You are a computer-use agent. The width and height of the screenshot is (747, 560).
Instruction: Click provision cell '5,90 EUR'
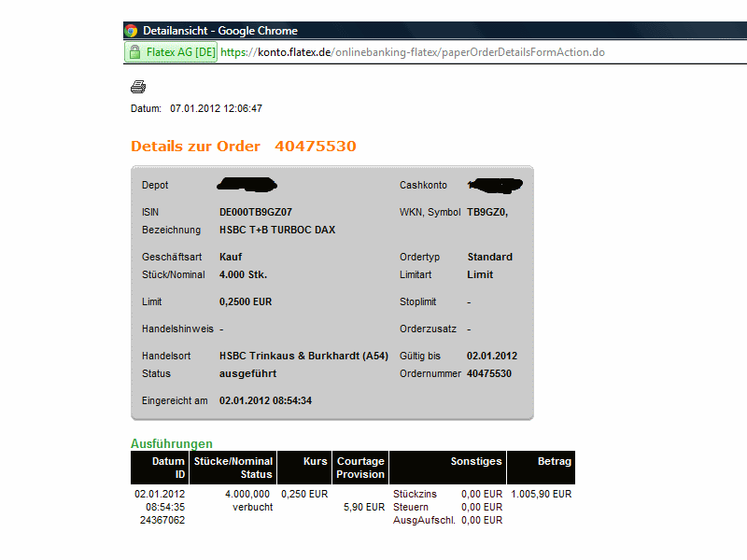(x=364, y=507)
